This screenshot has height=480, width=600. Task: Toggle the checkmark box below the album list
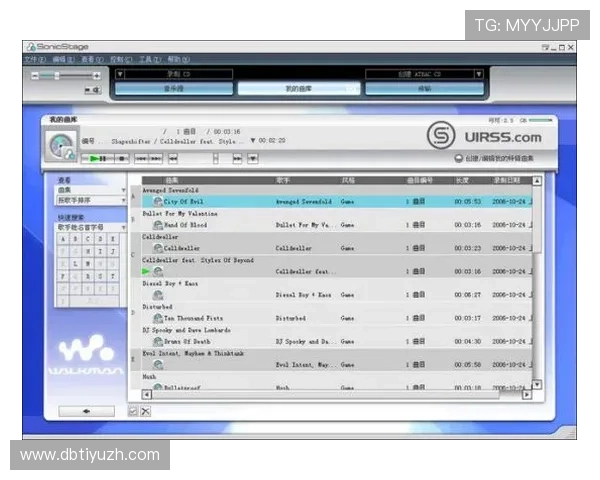tap(133, 411)
